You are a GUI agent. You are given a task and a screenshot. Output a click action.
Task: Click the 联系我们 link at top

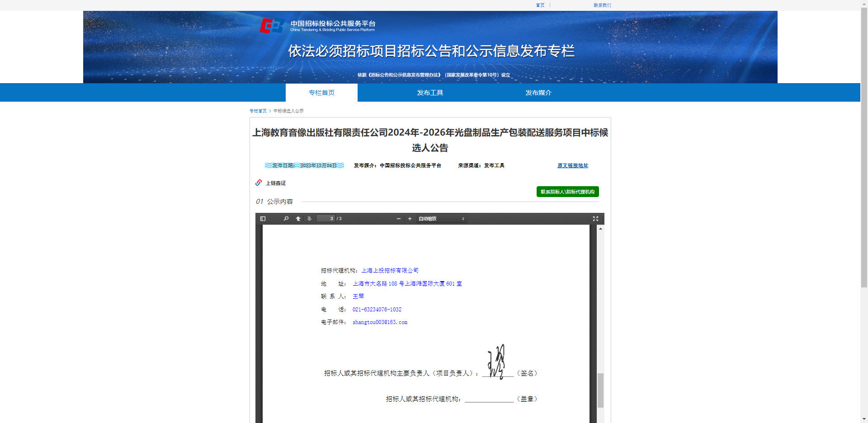click(x=602, y=5)
